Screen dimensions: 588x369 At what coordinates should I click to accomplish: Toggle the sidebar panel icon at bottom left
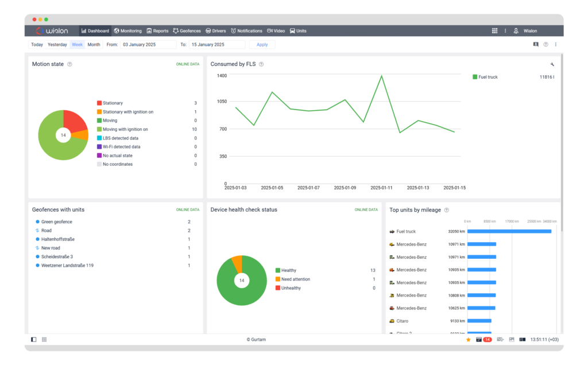point(34,340)
